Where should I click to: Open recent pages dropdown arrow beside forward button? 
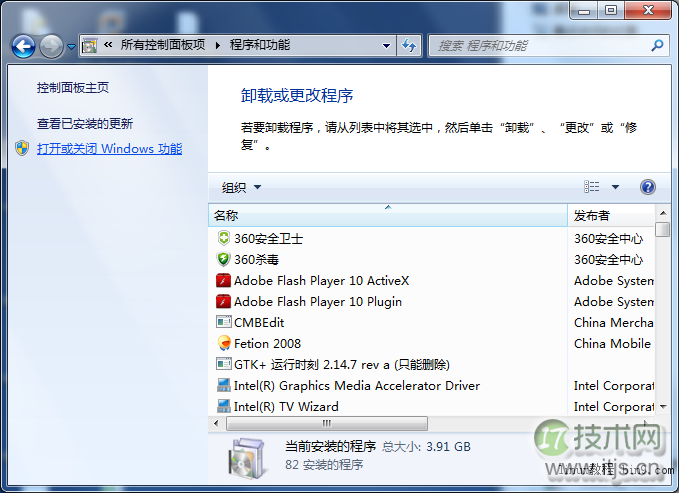click(71, 46)
